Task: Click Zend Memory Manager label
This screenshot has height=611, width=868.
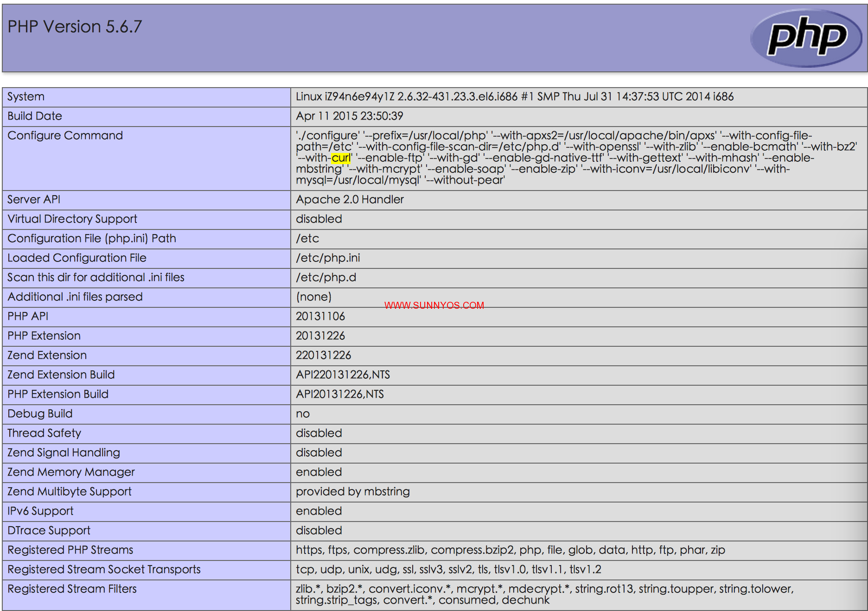Action: 71,472
